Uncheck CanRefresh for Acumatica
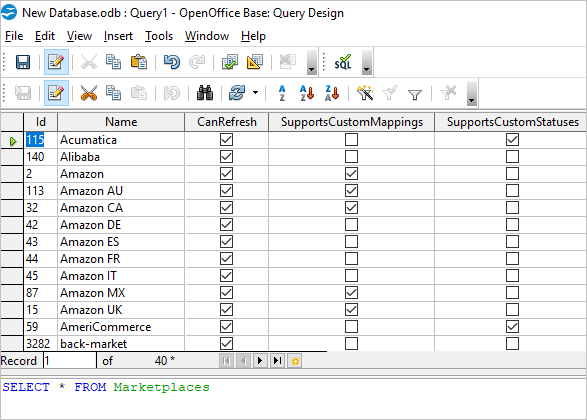The width and height of the screenshot is (587, 420). click(226, 140)
